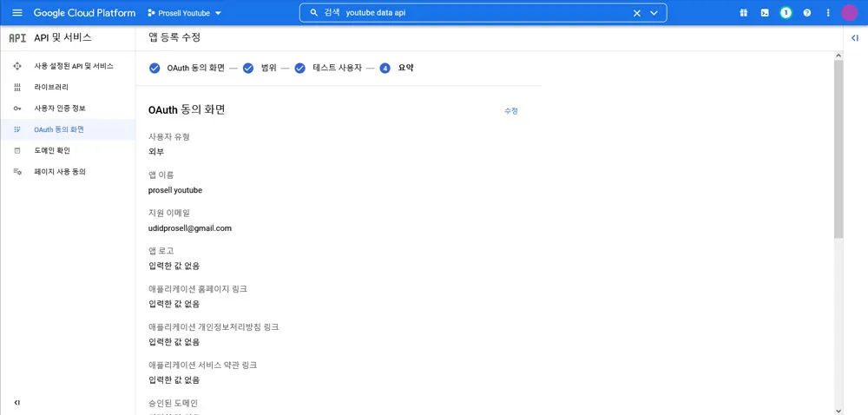Image resolution: width=868 pixels, height=415 pixels.
Task: Click the page vertical scrollbar thumb
Action: pos(838,149)
